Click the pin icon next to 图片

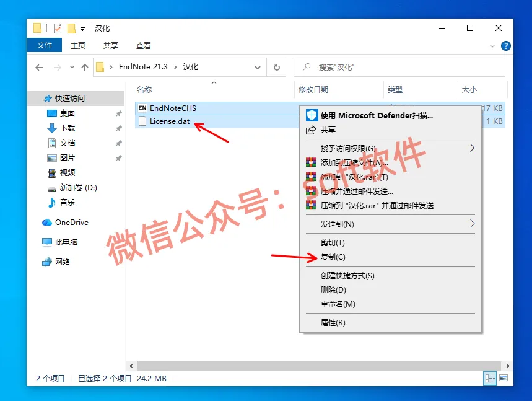118,158
